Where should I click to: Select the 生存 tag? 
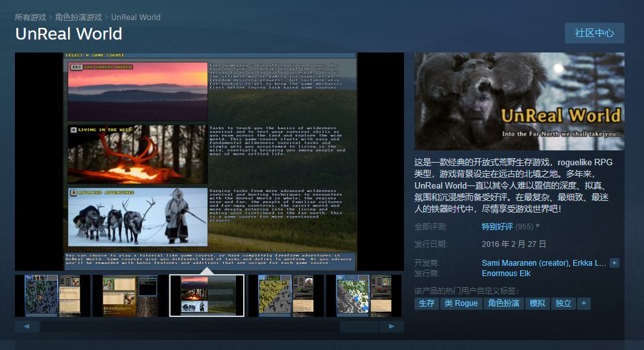(426, 303)
